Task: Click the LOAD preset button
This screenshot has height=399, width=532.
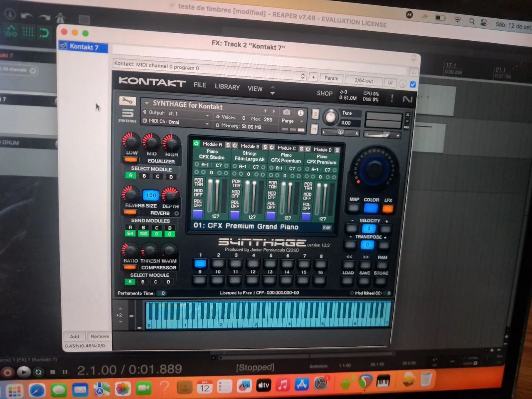Action: pyautogui.click(x=348, y=281)
